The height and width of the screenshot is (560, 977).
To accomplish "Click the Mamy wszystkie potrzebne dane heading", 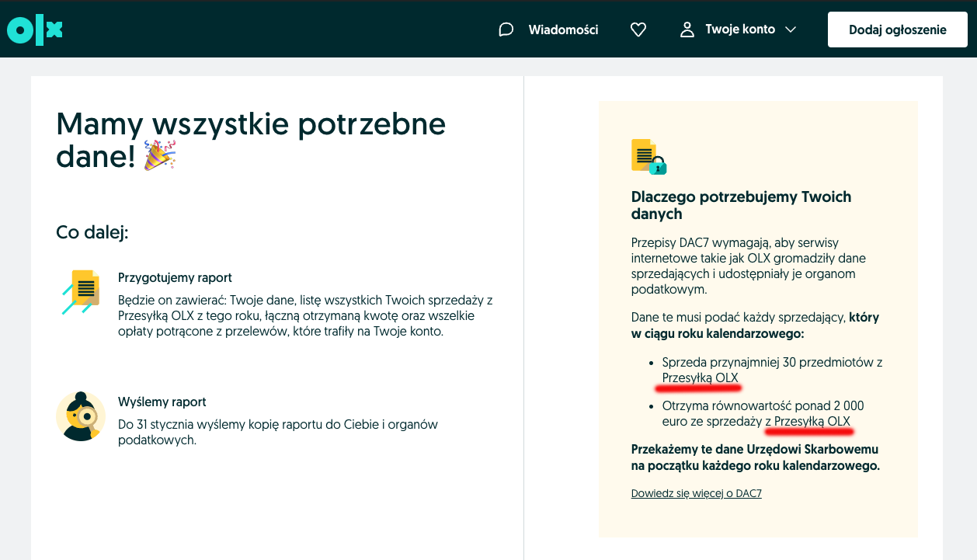I will (251, 140).
